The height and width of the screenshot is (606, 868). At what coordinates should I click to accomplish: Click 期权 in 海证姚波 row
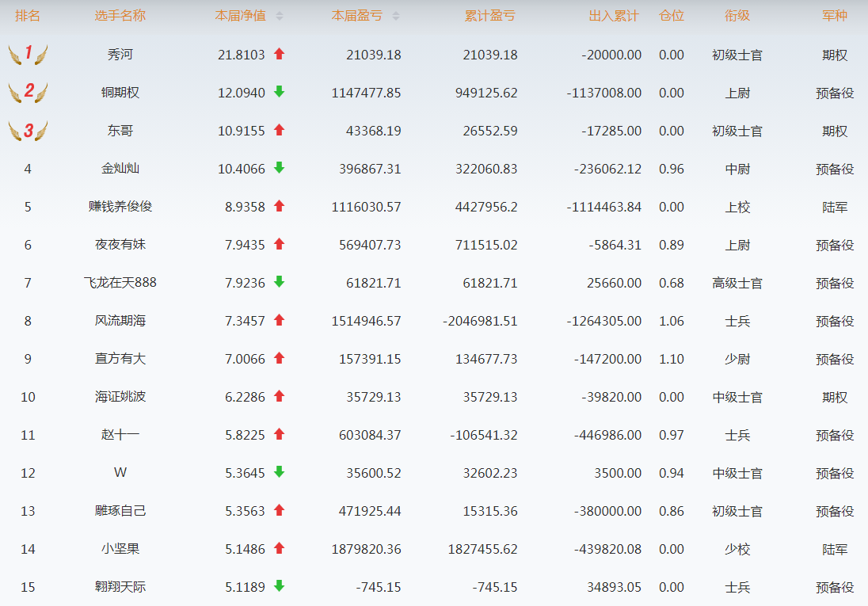tap(835, 397)
